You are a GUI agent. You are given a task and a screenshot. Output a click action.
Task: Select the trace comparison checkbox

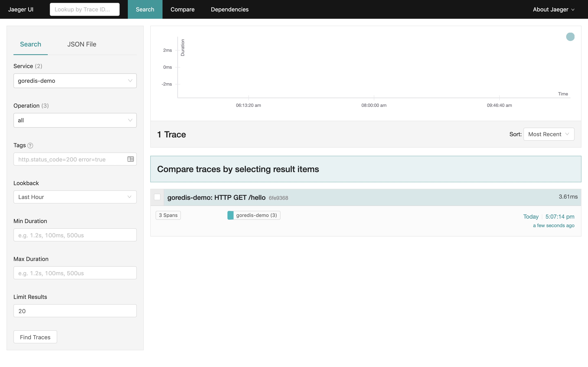pos(157,197)
